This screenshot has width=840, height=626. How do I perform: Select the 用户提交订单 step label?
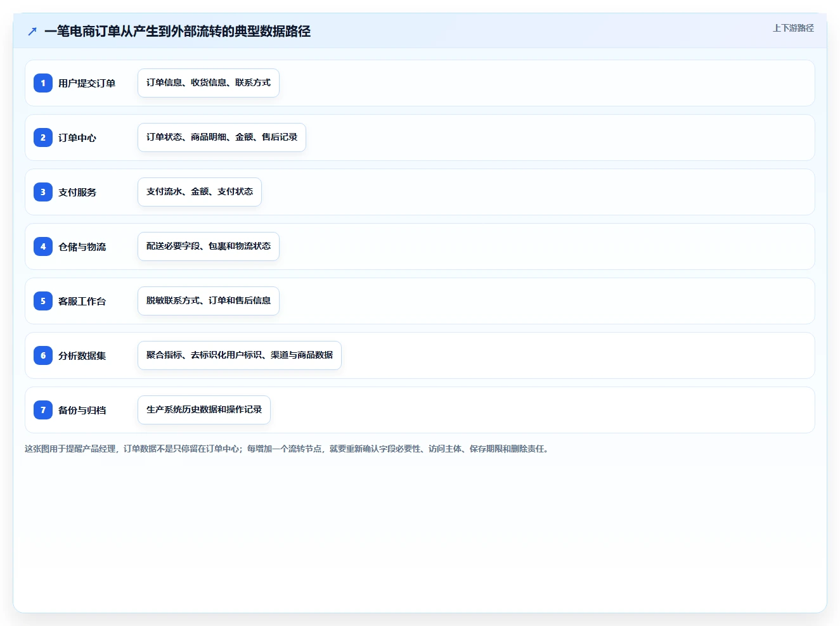click(x=87, y=83)
